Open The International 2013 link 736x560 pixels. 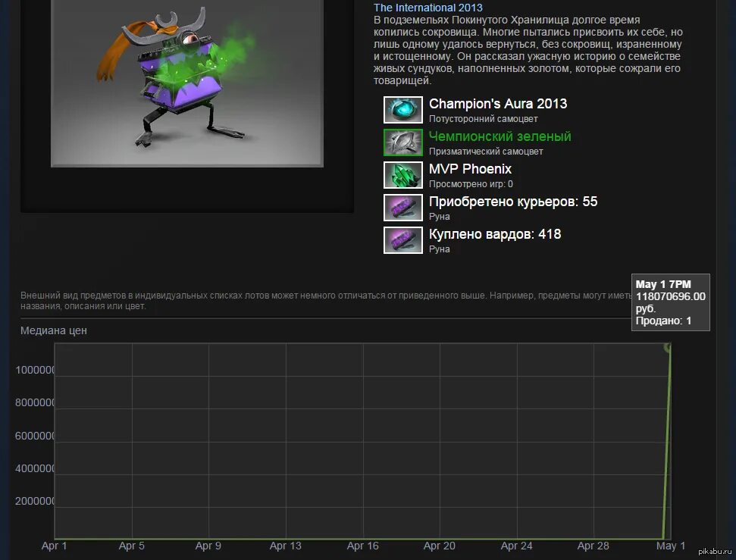pyautogui.click(x=428, y=8)
